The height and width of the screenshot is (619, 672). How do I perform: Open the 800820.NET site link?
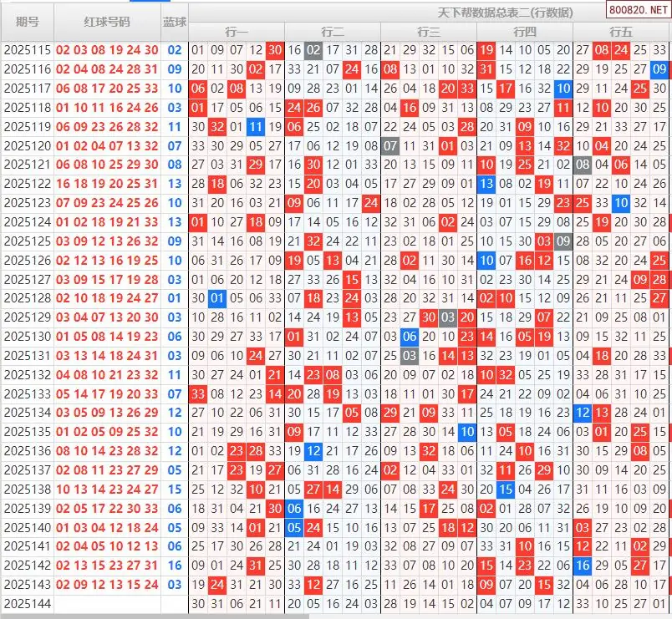click(x=637, y=12)
